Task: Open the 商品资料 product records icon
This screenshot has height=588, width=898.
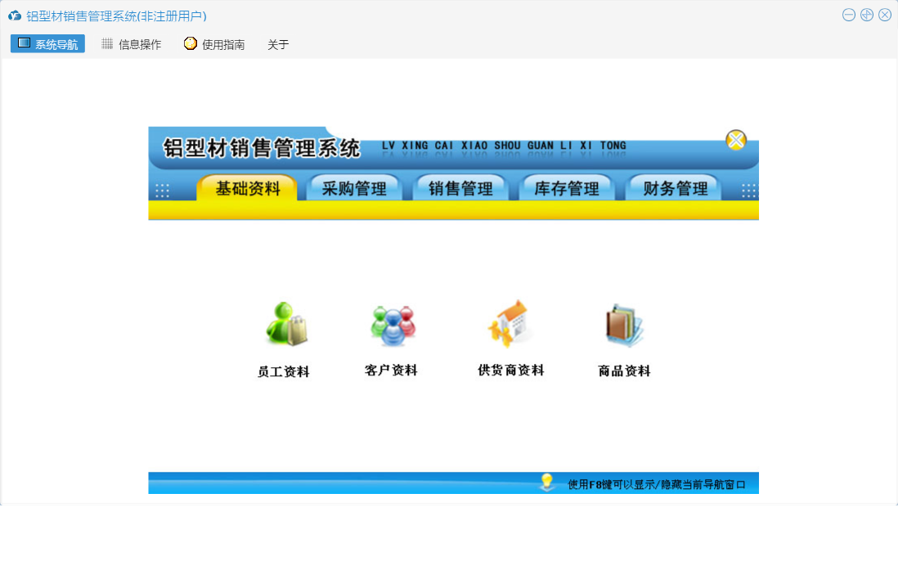Action: click(x=624, y=325)
